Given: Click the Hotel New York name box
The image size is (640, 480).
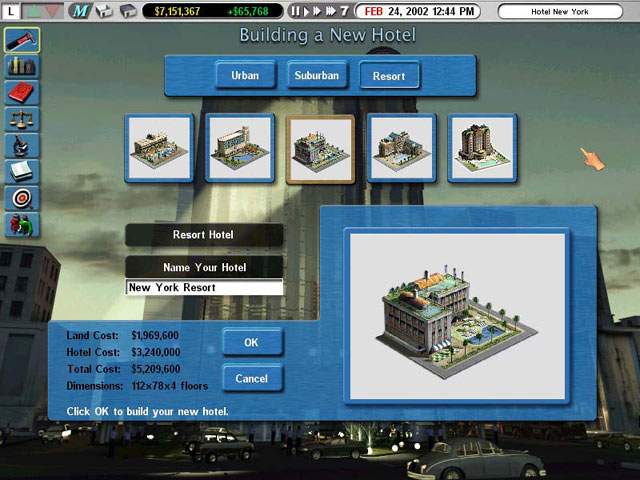Looking at the screenshot, I should coord(560,11).
